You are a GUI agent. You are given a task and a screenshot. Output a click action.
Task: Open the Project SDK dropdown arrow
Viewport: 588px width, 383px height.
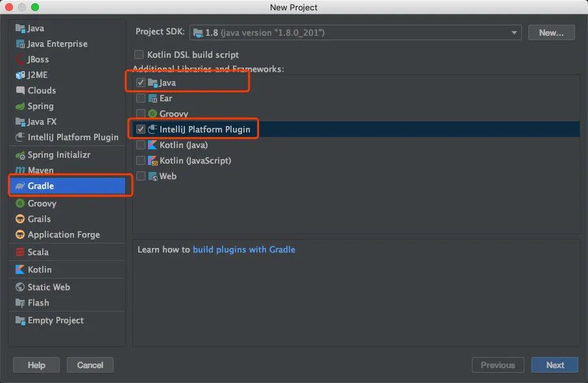pyautogui.click(x=514, y=32)
